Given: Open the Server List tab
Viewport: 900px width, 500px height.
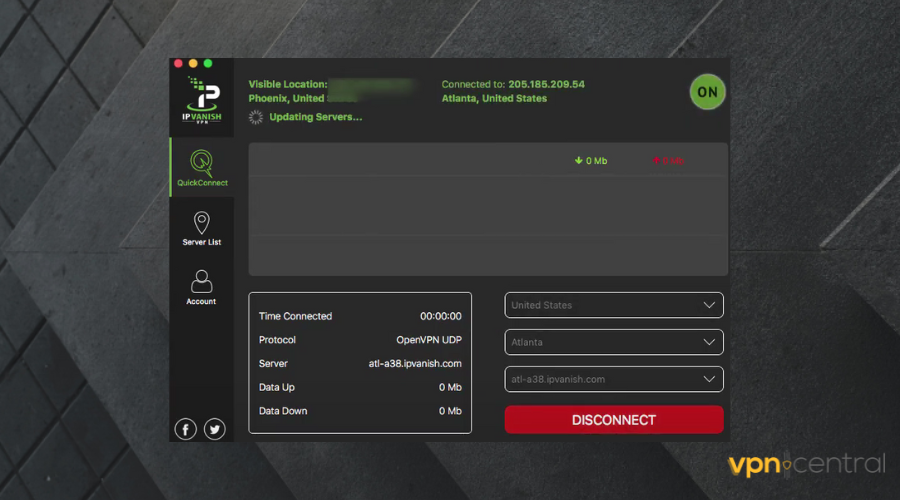Looking at the screenshot, I should coord(201,228).
